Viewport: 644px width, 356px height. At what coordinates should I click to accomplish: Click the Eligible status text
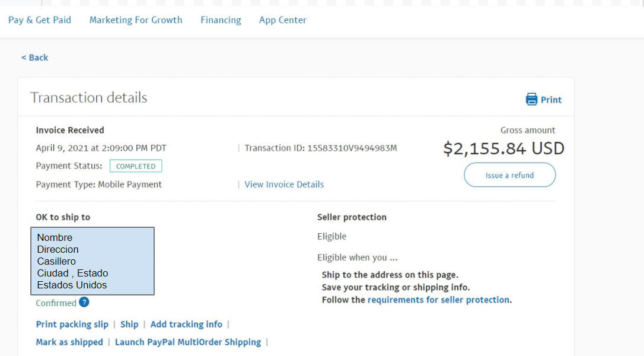coord(332,236)
